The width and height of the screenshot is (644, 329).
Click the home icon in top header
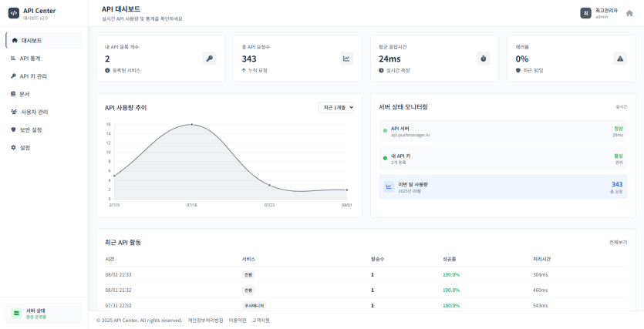[x=629, y=13]
